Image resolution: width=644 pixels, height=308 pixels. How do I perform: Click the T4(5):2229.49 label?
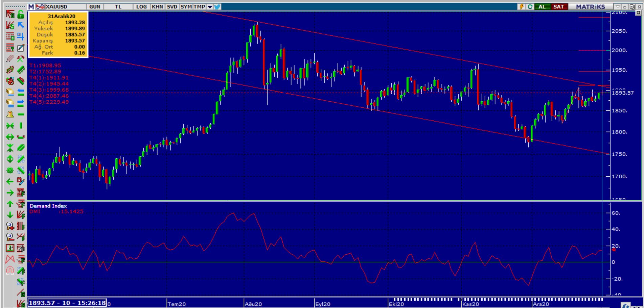(x=49, y=102)
